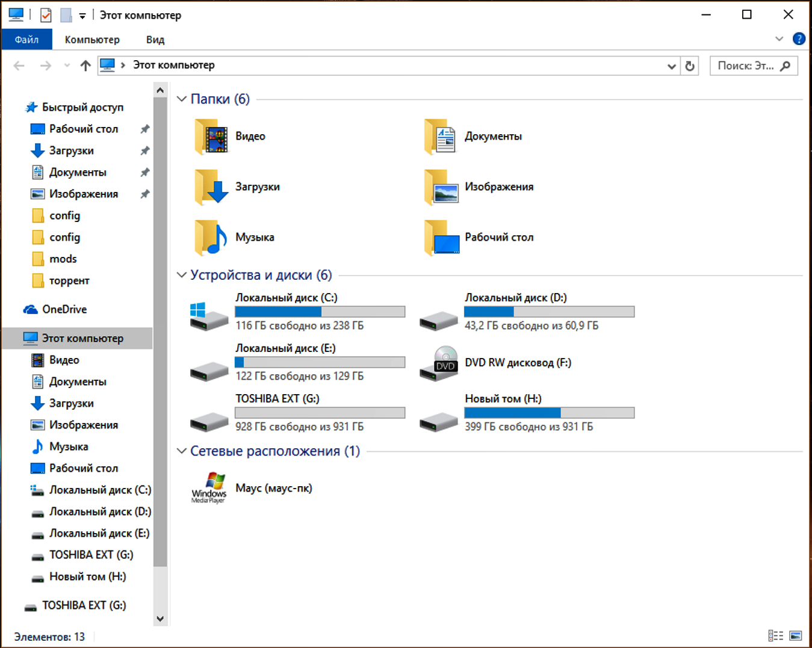Select TOSHIBA EXT (G:) drive icon in main pane
The width and height of the screenshot is (812, 648).
tap(209, 422)
